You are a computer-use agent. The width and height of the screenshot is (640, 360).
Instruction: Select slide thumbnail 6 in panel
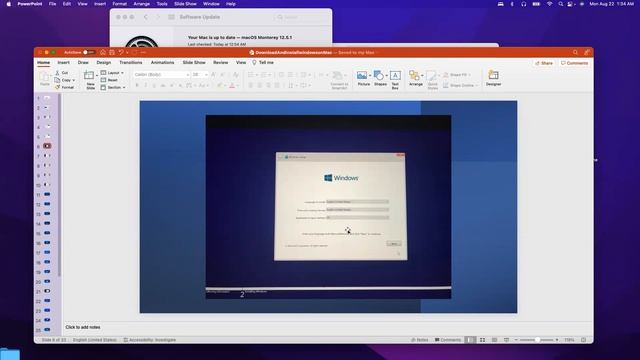47,146
